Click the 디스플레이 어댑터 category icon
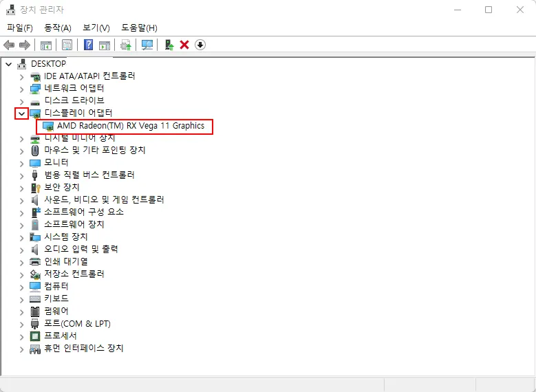 [35, 113]
